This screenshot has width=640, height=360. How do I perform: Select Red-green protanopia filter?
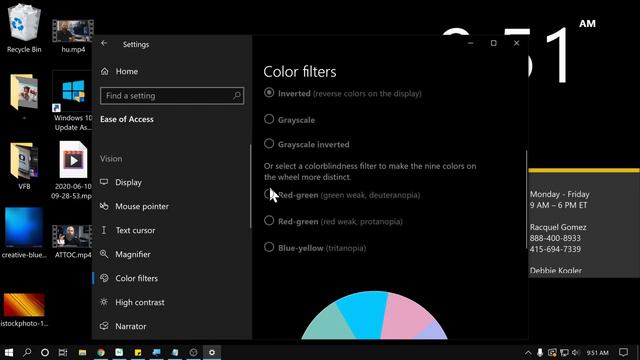[x=269, y=221]
